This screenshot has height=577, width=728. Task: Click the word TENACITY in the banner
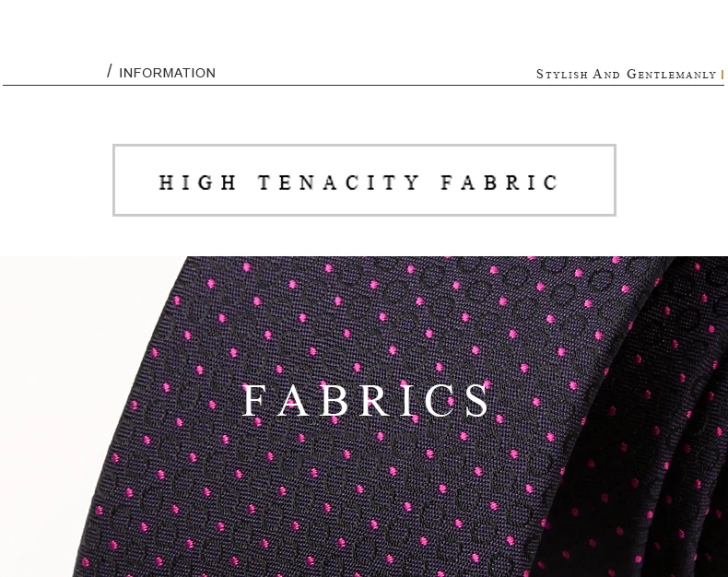(x=338, y=183)
